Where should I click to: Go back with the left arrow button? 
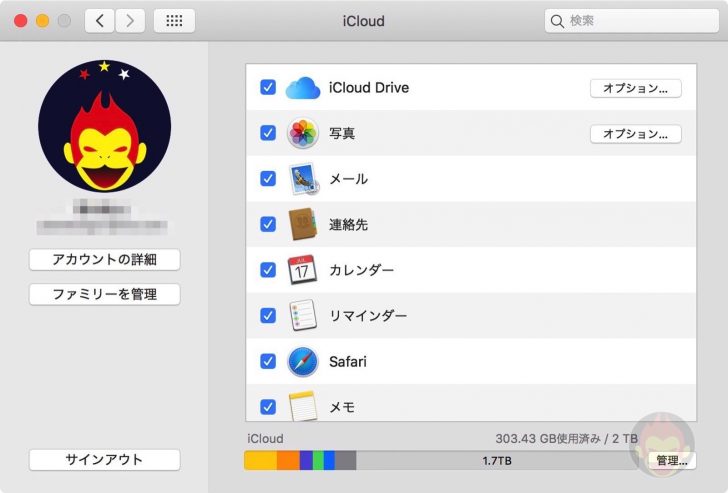pos(99,21)
